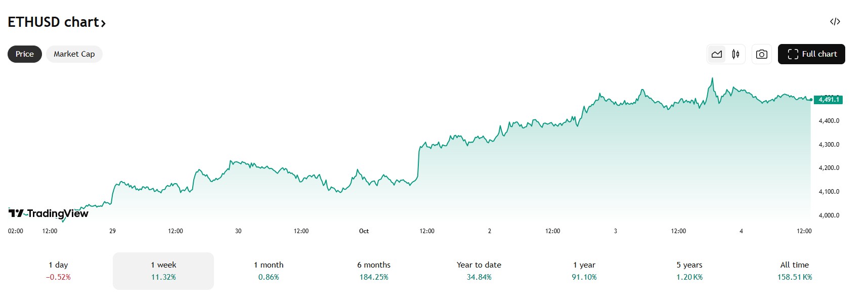Select the All time range
Screen dimensions: 868x306
click(x=795, y=271)
